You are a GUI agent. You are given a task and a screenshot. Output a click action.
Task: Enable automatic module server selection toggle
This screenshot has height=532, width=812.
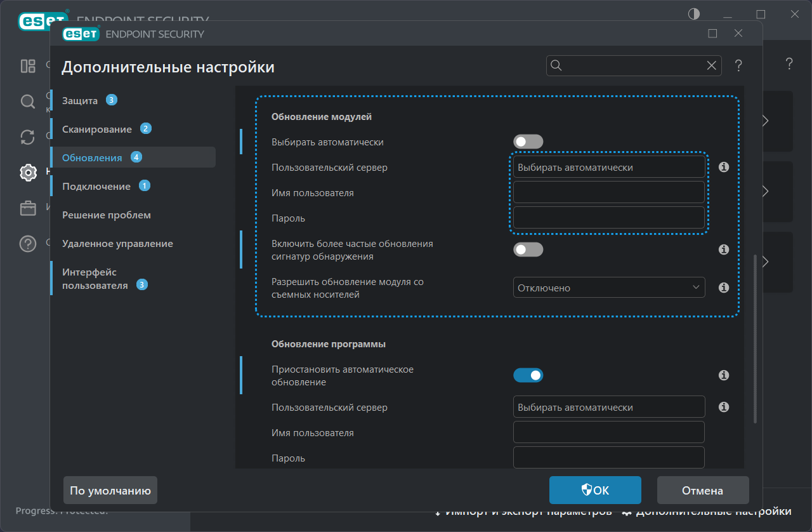(528, 142)
